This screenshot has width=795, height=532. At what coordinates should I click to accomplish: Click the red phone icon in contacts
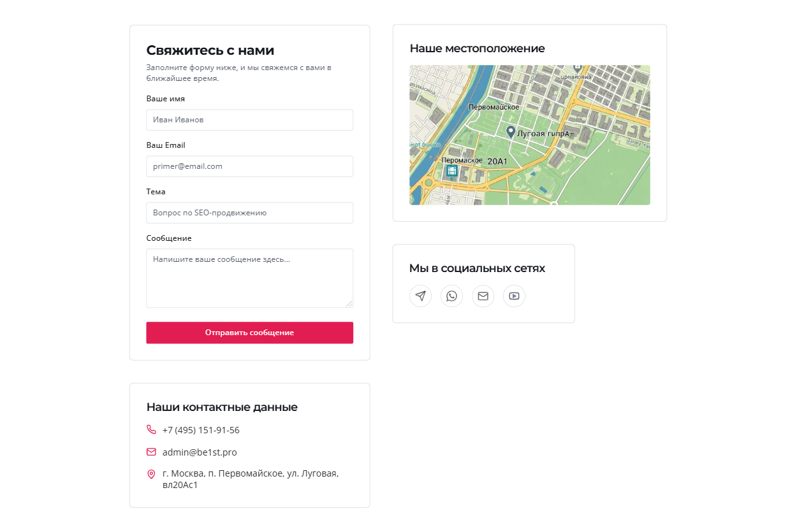tap(151, 430)
